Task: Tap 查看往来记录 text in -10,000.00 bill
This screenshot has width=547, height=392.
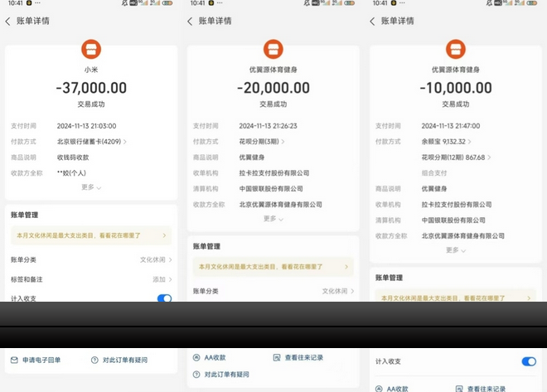Action: [x=486, y=389]
